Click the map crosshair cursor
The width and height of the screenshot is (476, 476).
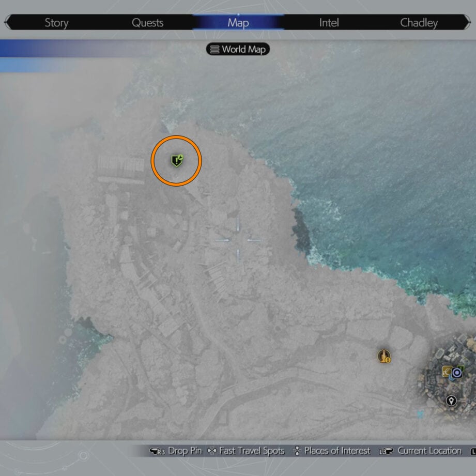[238, 240]
